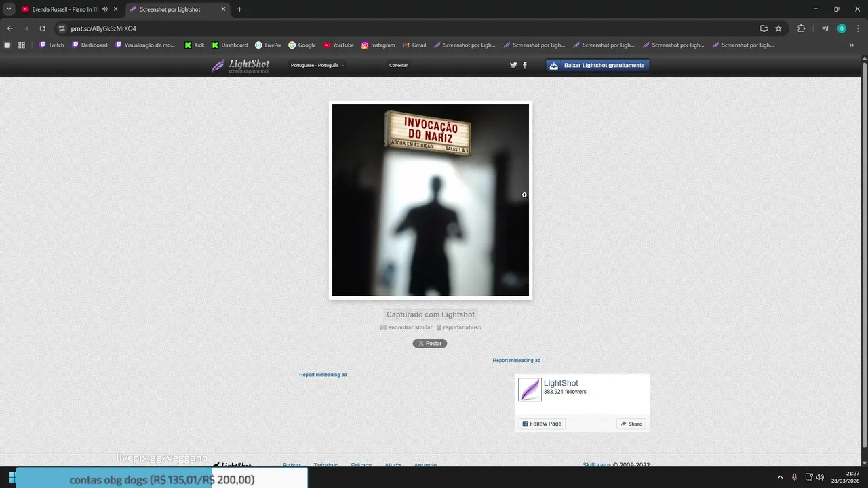Click Baixar Lightshot gratuitamente button

coord(597,65)
